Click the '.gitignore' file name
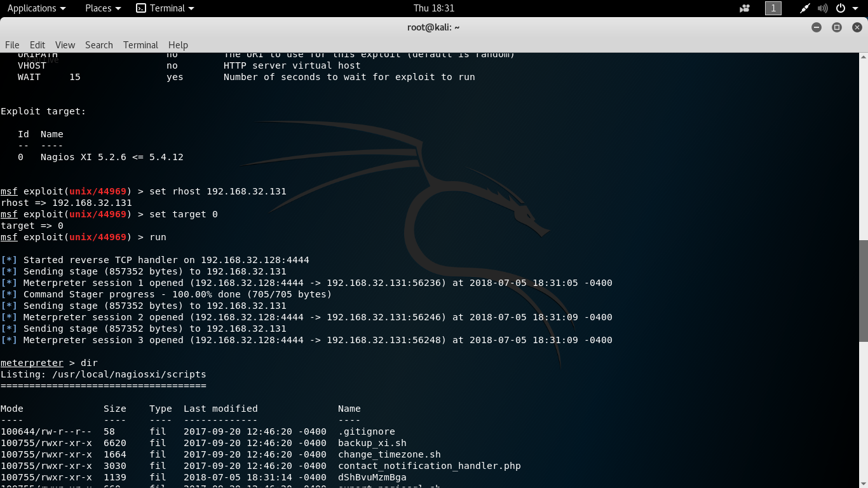 pyautogui.click(x=367, y=431)
